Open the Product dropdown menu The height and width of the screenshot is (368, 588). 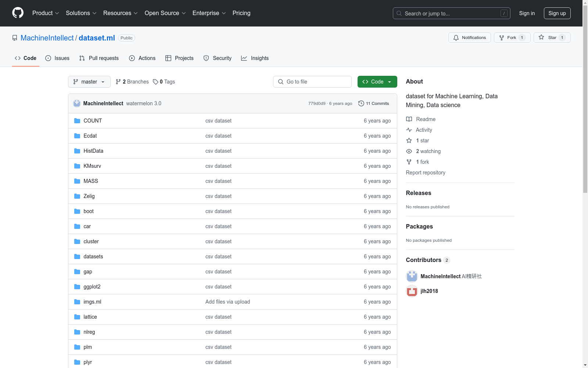coord(46,13)
